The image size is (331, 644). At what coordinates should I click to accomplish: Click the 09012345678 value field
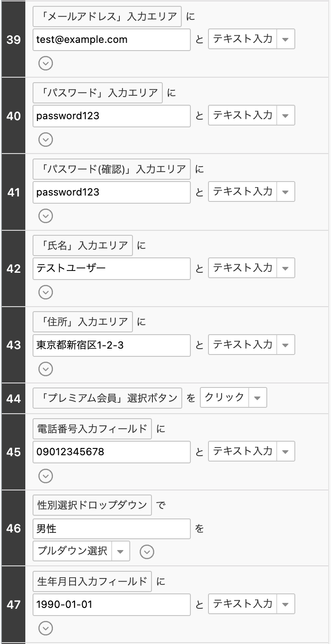point(112,452)
